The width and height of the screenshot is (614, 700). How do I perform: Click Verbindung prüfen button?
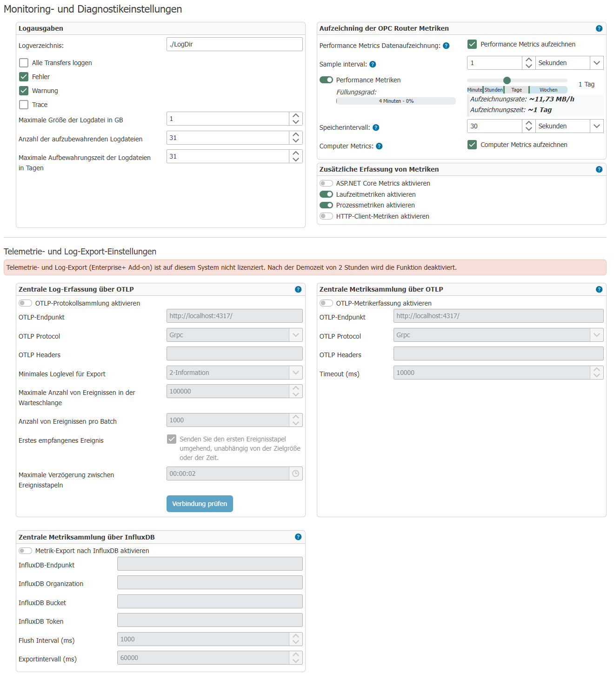(200, 504)
